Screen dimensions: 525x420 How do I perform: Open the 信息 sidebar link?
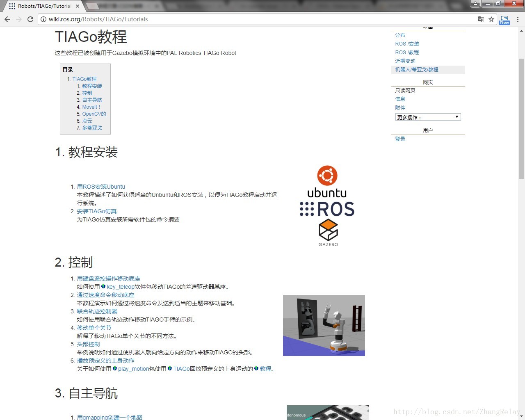pos(400,99)
